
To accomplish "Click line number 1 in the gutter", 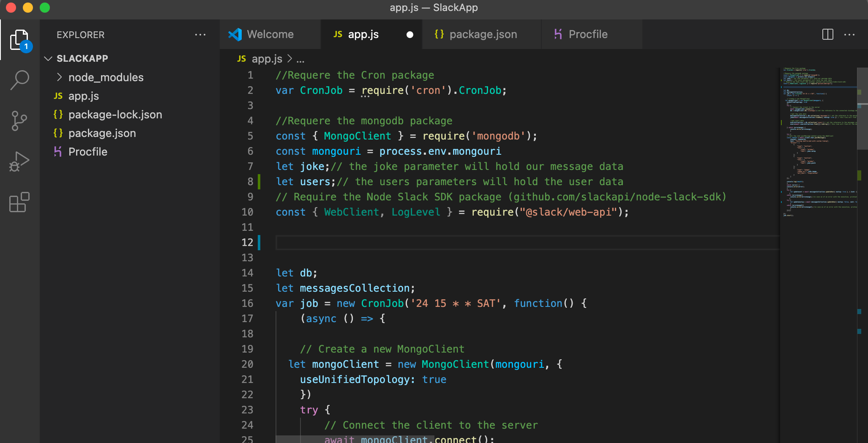I will (x=250, y=75).
